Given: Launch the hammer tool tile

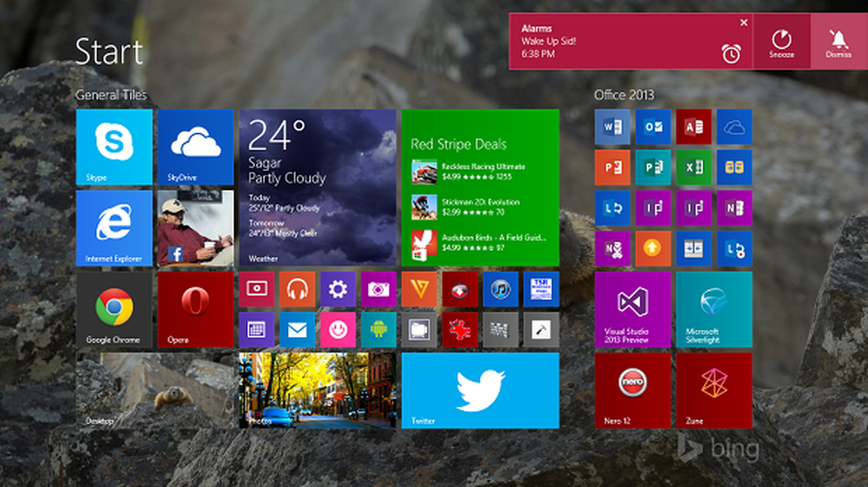Looking at the screenshot, I should [542, 330].
